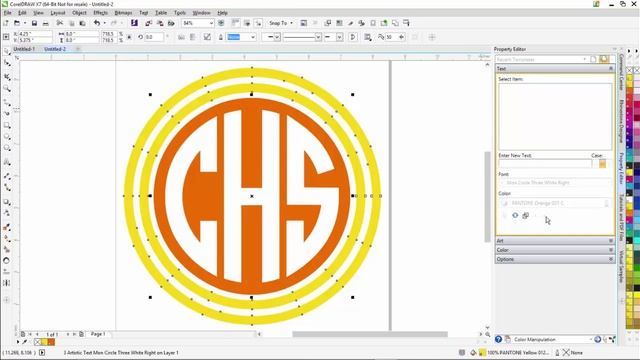Open the Table menu
Viewport: 640px width, 360px height.
pyautogui.click(x=161, y=13)
